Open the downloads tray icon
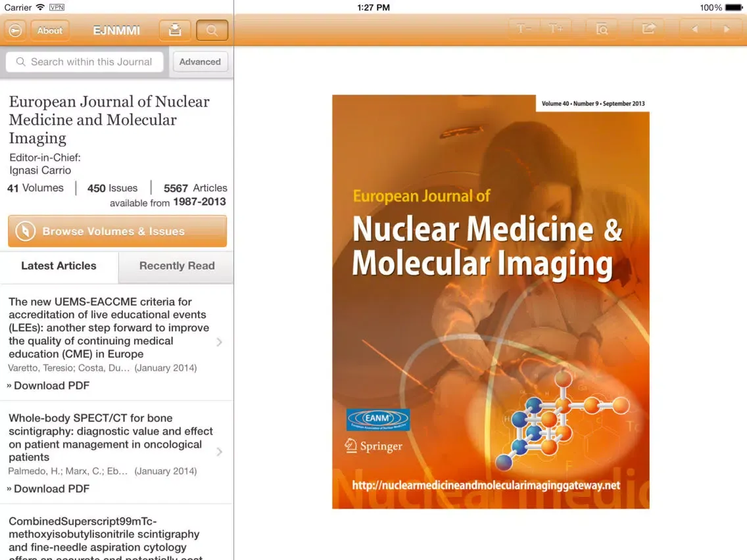Viewport: 747px width, 560px height. pyautogui.click(x=175, y=30)
